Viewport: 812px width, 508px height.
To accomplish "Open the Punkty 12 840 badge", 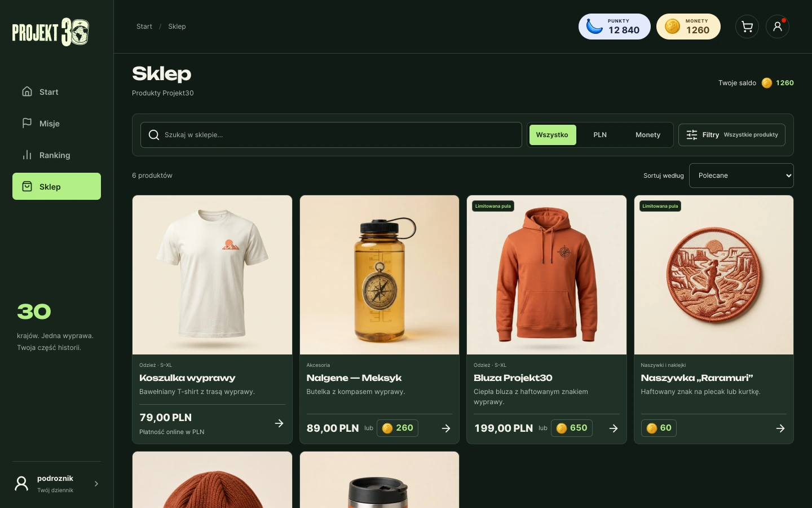I will point(615,27).
